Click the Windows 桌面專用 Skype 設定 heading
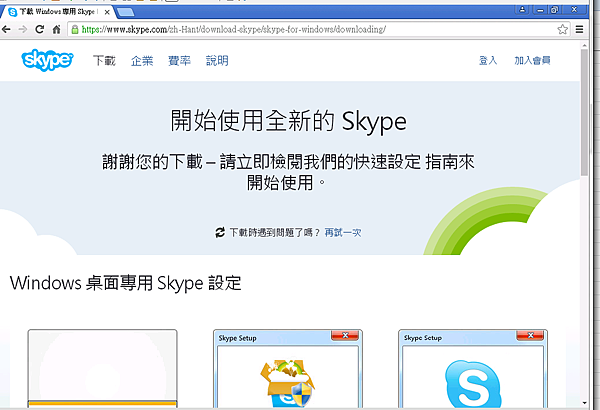The image size is (600, 410). (126, 283)
